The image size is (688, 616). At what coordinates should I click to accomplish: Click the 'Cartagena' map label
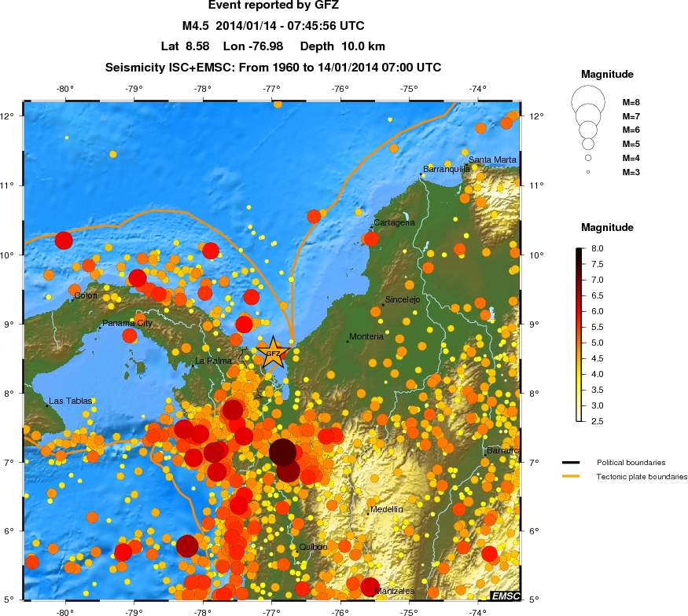(x=394, y=222)
